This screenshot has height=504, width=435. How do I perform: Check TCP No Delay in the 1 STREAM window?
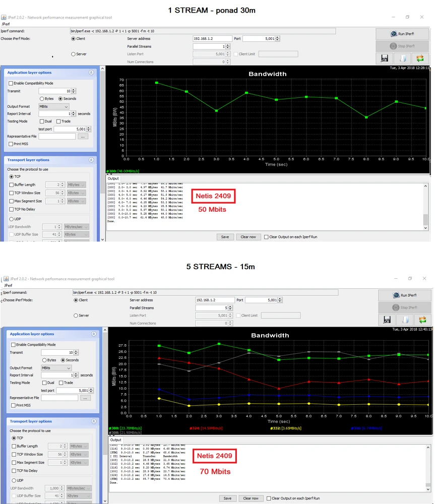pyautogui.click(x=11, y=209)
